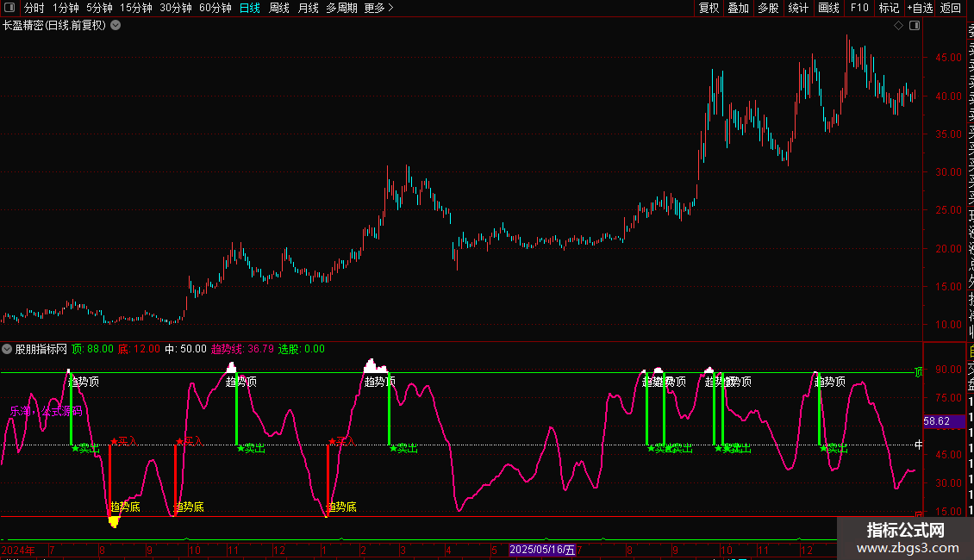This screenshot has width=974, height=560.
Task: Click the 叠加 overlay button
Action: (739, 8)
